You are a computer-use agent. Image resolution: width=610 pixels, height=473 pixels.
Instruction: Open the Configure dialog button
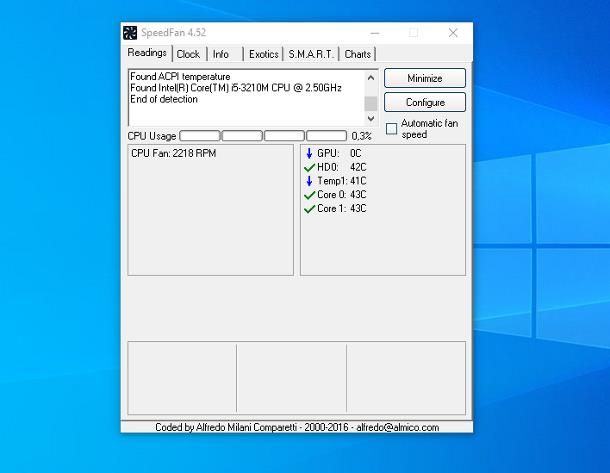[x=425, y=102]
